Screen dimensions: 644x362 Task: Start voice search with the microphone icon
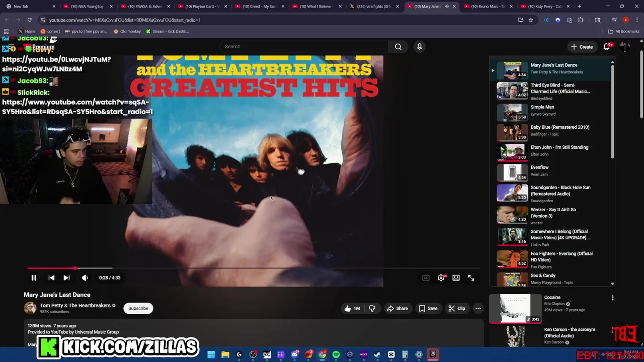(x=419, y=46)
